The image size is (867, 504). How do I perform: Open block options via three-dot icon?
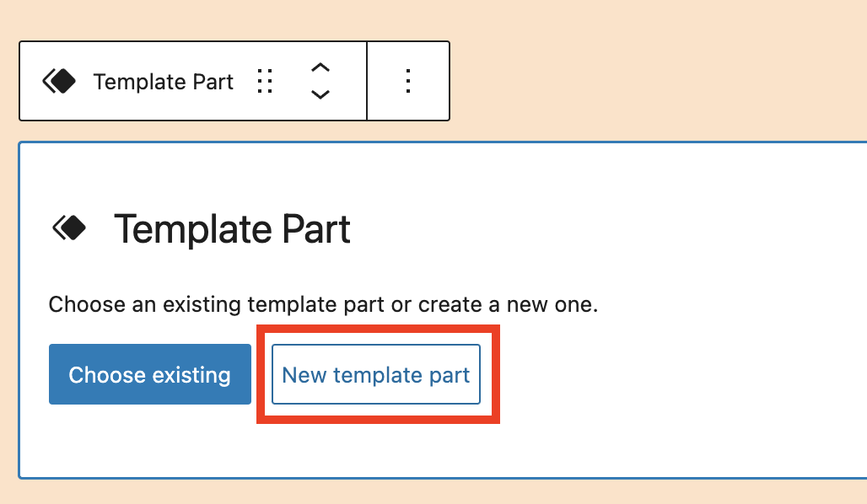click(408, 81)
